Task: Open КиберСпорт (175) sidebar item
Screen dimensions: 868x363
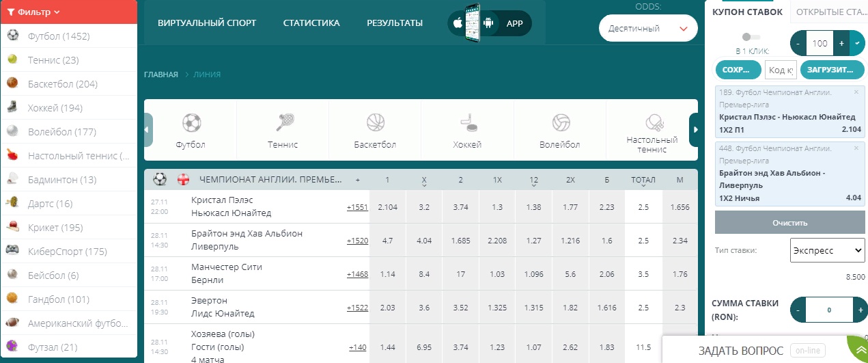Action: pos(68,252)
